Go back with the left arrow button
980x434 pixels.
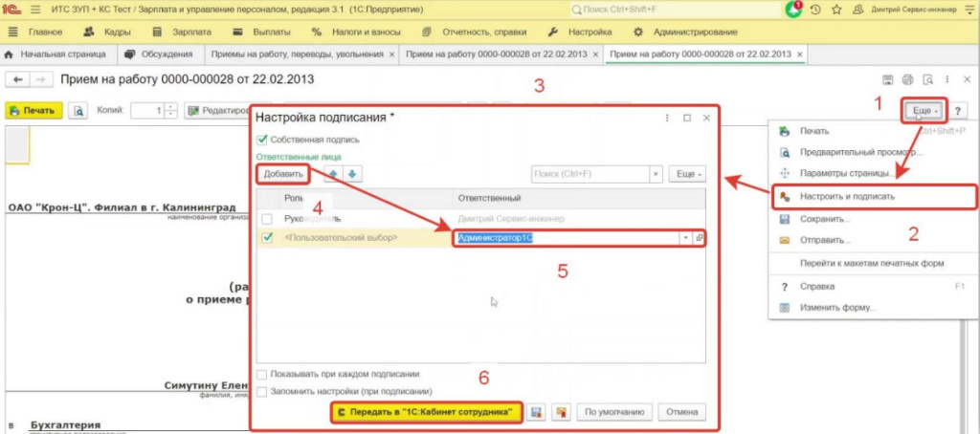[x=18, y=79]
